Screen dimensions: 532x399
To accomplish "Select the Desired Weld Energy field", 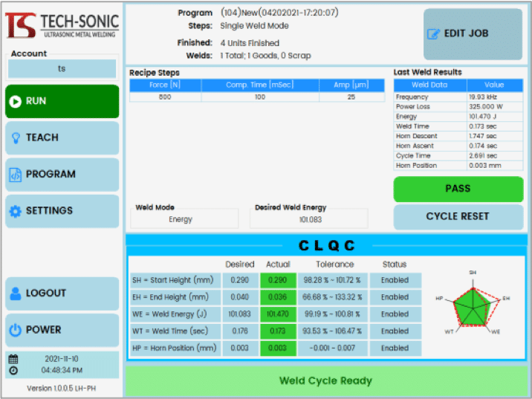I will 308,219.
